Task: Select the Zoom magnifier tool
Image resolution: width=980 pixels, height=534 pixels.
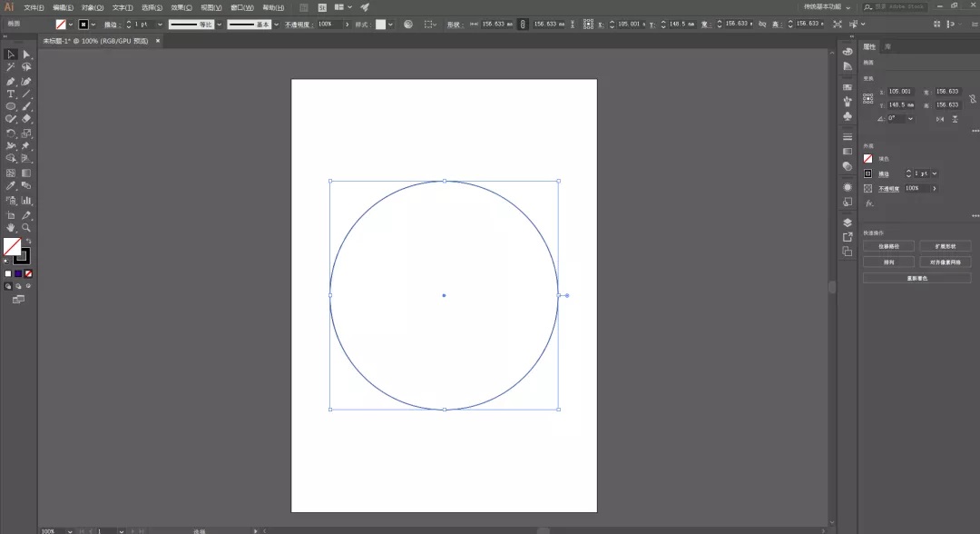Action: tap(26, 228)
